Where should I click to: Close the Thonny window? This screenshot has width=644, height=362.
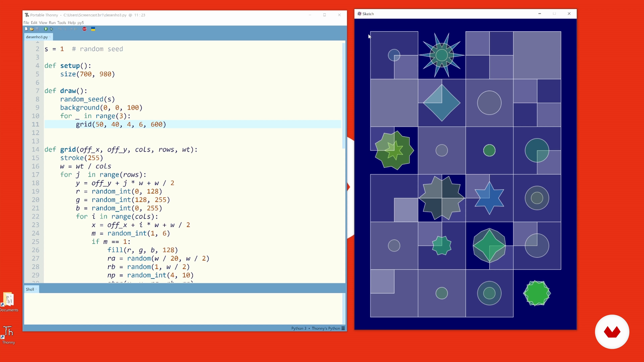(339, 15)
